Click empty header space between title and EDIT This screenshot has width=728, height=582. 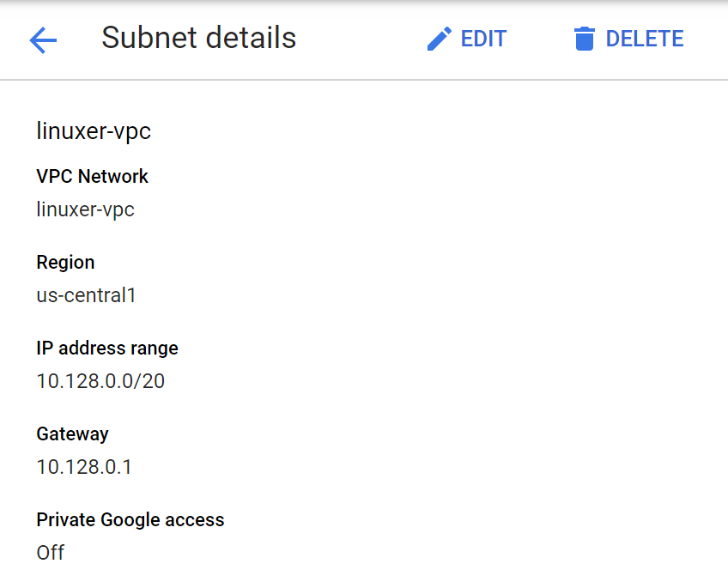coord(361,39)
